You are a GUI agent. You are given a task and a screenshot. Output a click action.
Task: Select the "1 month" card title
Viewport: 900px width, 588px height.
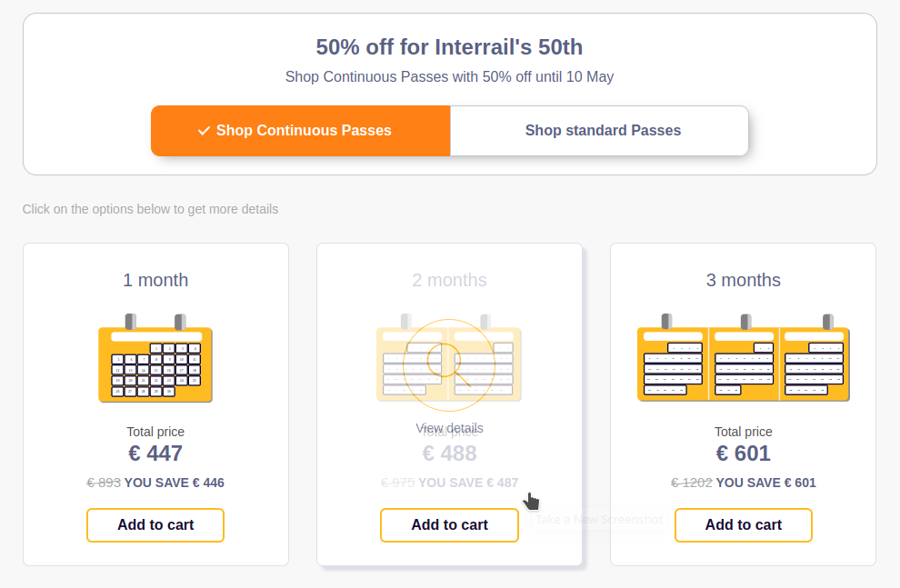point(155,280)
